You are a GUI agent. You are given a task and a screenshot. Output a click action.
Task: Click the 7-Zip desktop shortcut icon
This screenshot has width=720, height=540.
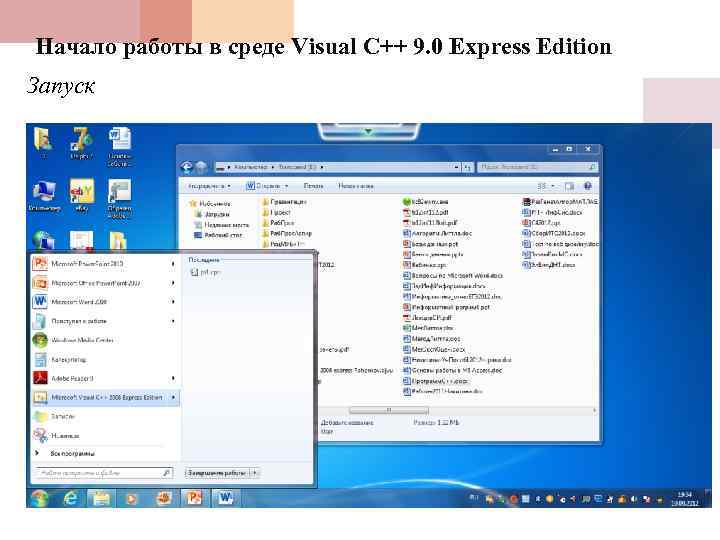point(81,143)
